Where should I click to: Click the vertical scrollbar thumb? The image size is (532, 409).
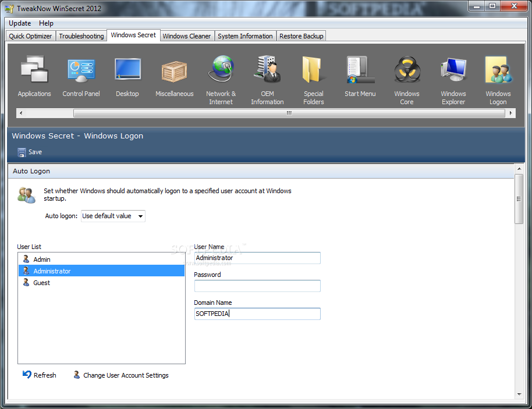[519, 199]
